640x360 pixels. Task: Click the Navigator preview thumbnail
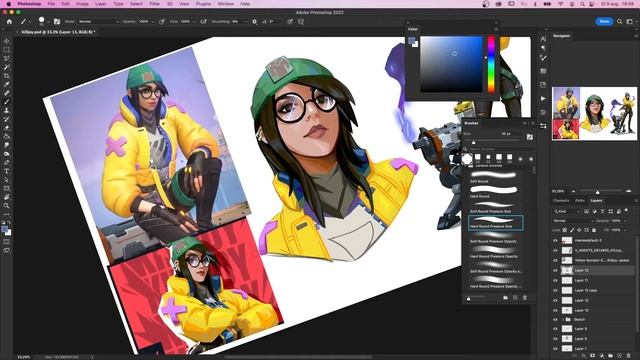[x=594, y=113]
